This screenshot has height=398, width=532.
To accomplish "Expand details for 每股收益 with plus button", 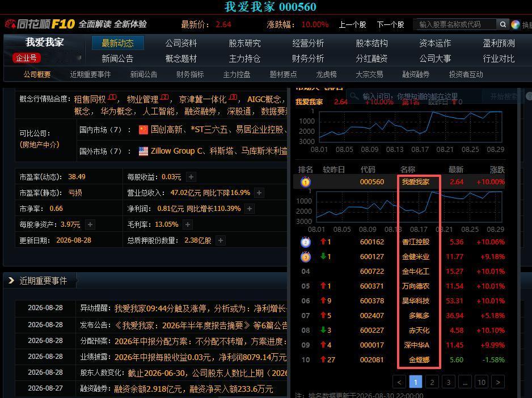I will [x=191, y=177].
